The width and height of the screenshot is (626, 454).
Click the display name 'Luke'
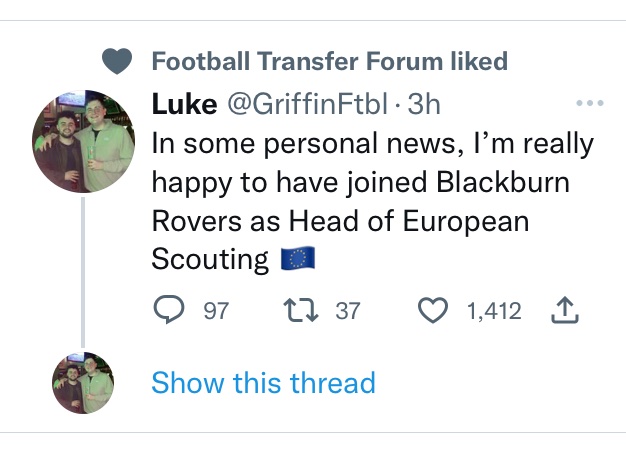point(184,104)
